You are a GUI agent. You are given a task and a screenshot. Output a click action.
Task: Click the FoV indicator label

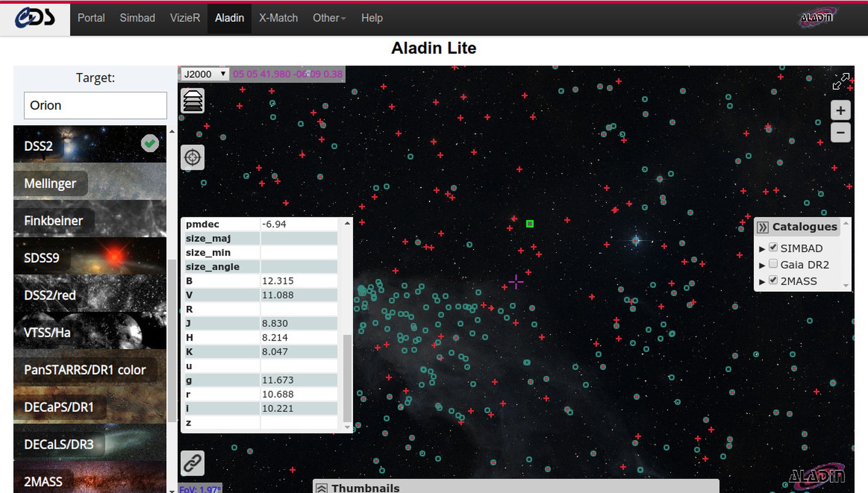tap(200, 489)
